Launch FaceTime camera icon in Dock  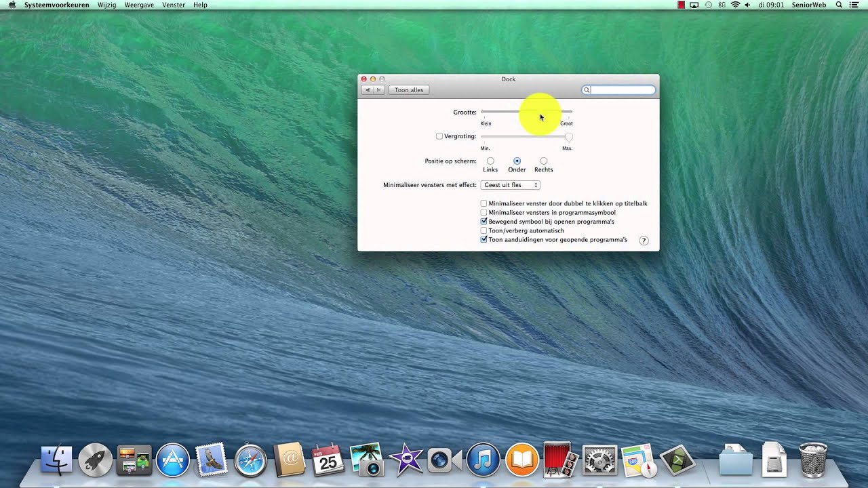click(x=444, y=461)
